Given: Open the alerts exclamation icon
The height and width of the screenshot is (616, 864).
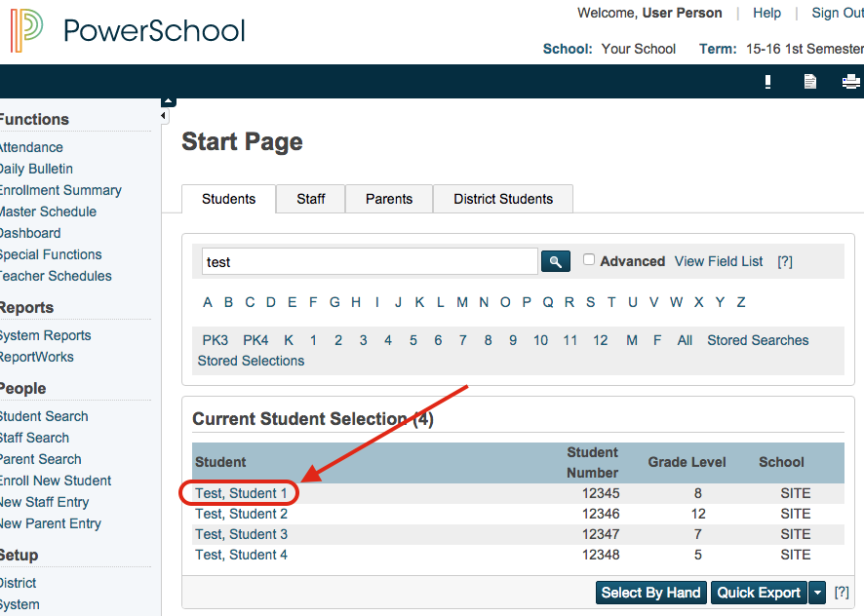Looking at the screenshot, I should [x=767, y=82].
